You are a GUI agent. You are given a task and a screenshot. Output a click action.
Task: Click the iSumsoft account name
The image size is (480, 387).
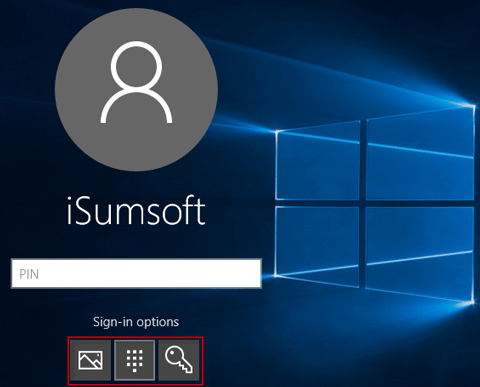click(x=136, y=211)
